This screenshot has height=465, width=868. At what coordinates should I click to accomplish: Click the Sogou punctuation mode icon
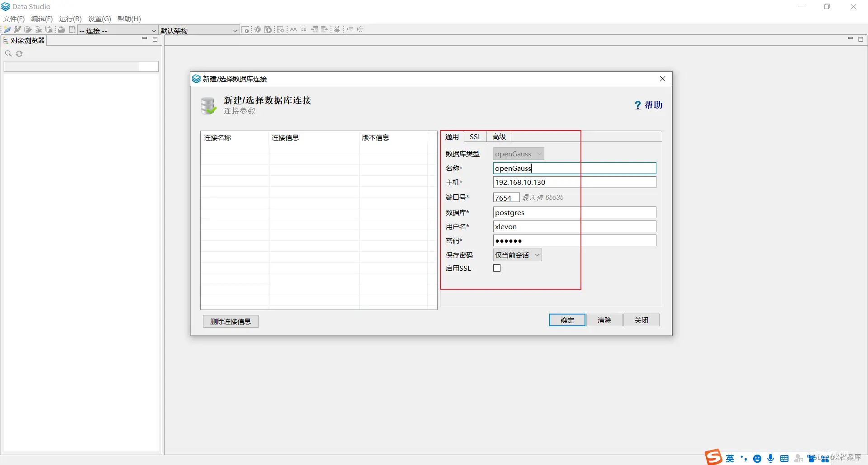744,459
